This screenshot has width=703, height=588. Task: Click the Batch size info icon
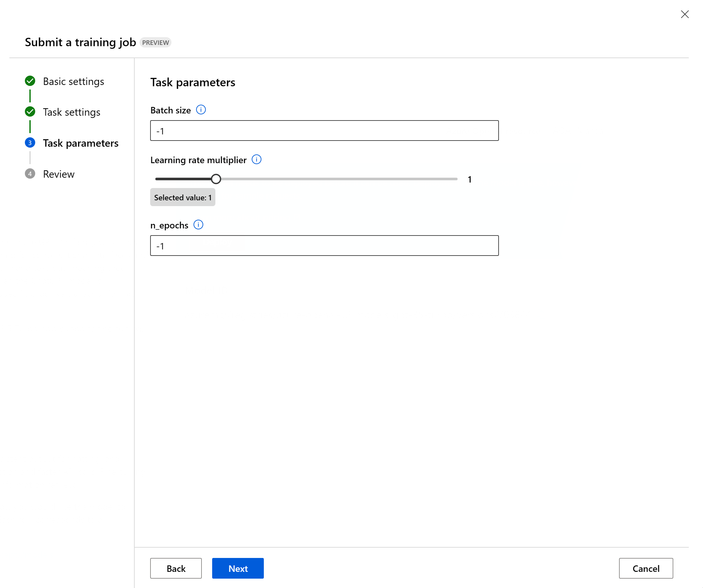click(x=201, y=110)
